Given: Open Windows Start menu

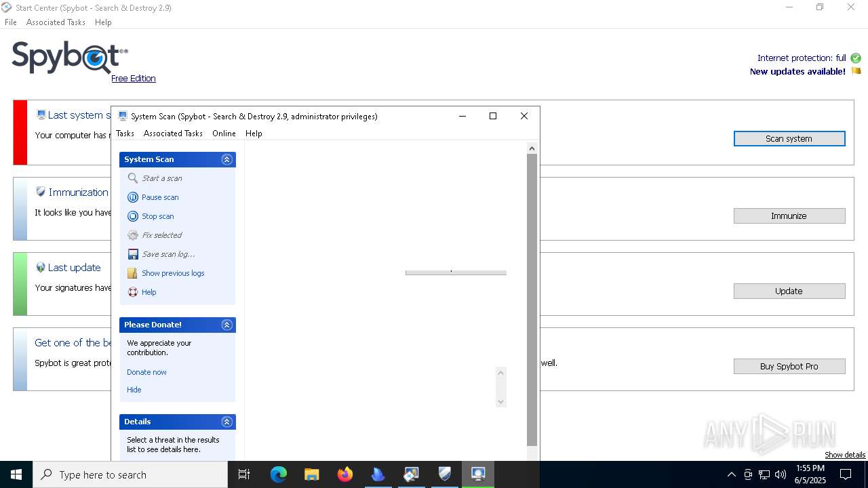Looking at the screenshot, I should 16,474.
